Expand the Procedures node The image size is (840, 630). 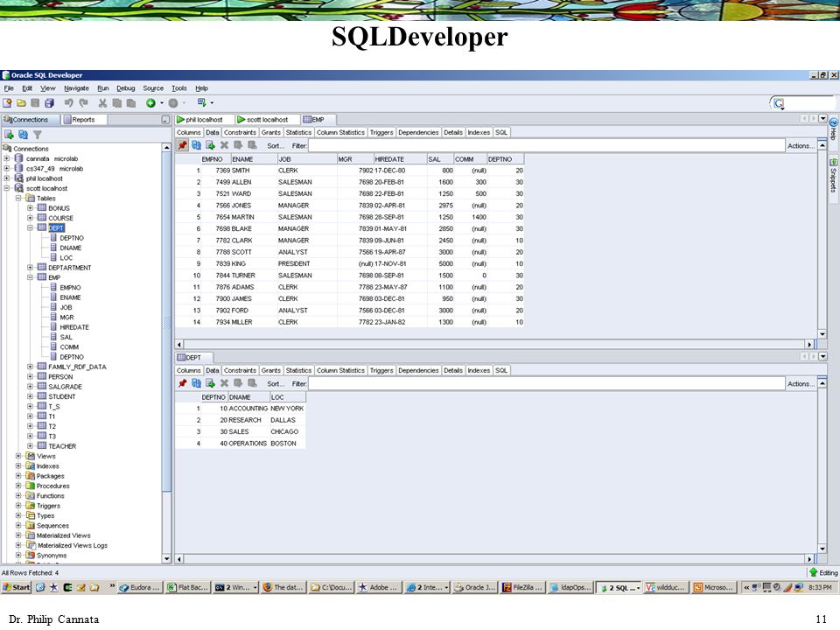point(18,486)
